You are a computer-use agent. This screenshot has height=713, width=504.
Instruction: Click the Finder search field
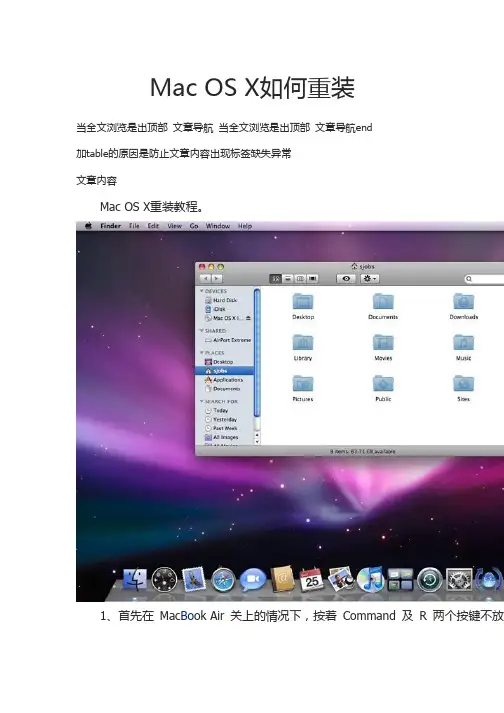click(484, 279)
